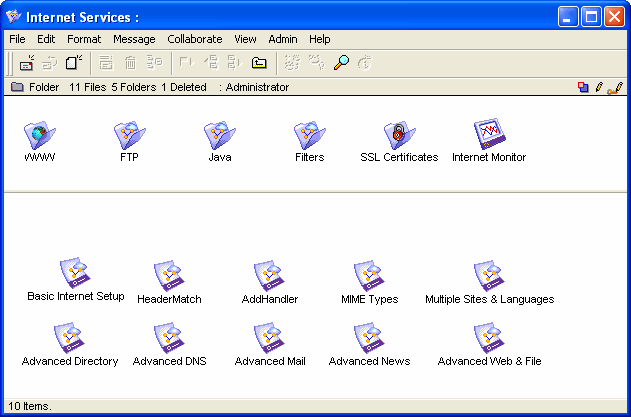The height and width of the screenshot is (417, 631).
Task: Open the Java folder
Action: [220, 141]
